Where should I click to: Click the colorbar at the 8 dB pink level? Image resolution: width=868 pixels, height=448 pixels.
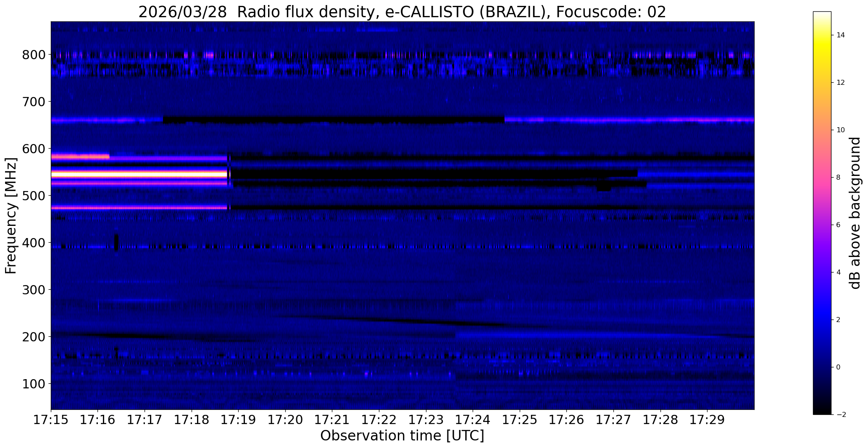[822, 177]
